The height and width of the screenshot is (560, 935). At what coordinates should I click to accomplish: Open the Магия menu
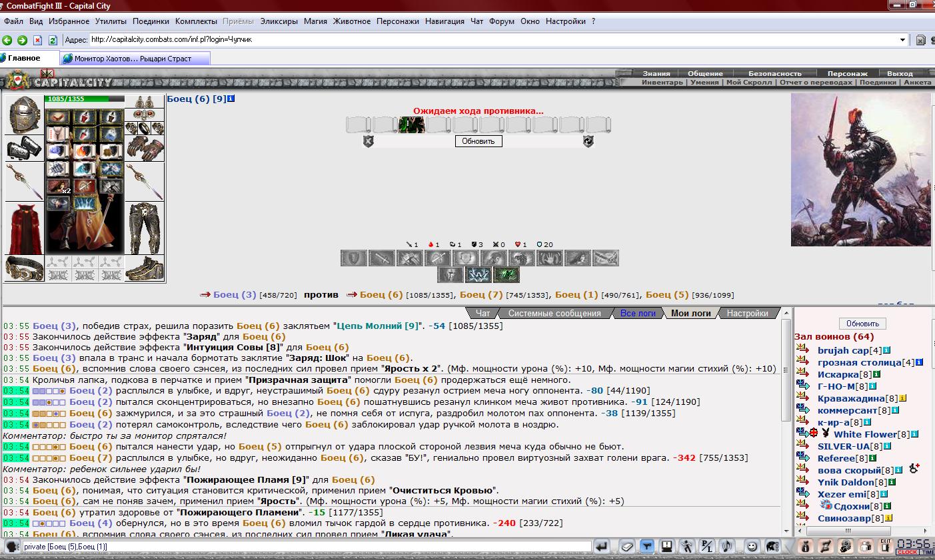click(315, 21)
